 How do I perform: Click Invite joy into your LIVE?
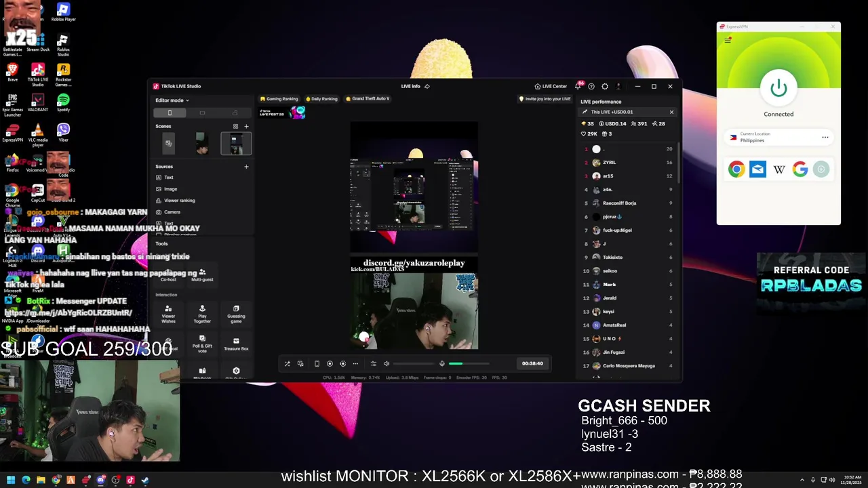[x=545, y=99]
